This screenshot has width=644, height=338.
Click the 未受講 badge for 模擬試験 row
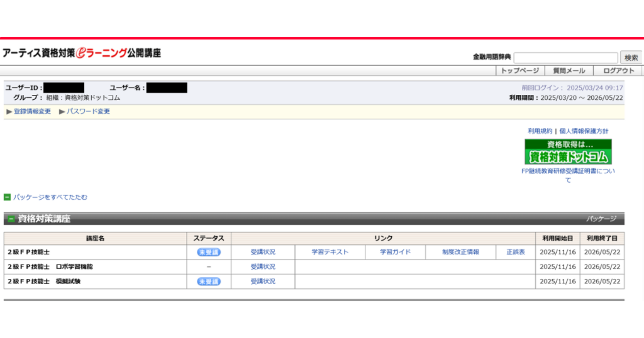coord(209,281)
